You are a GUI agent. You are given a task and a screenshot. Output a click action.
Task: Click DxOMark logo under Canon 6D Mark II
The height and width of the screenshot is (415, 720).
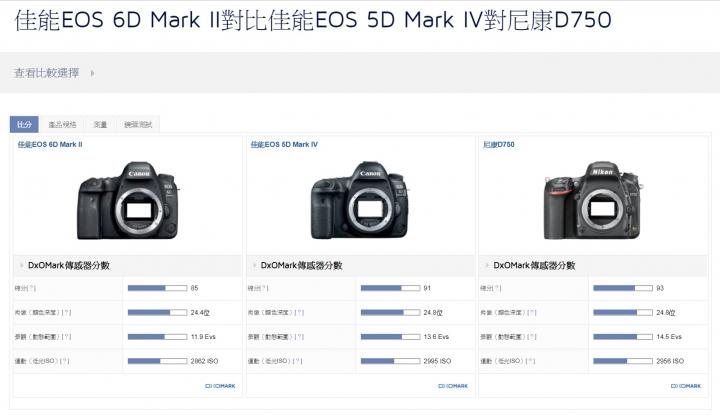point(220,386)
